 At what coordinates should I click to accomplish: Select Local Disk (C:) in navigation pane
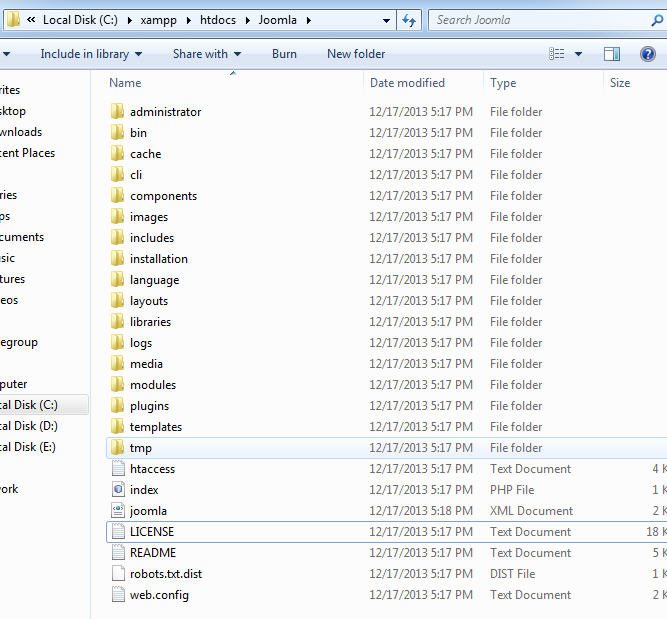(28, 405)
